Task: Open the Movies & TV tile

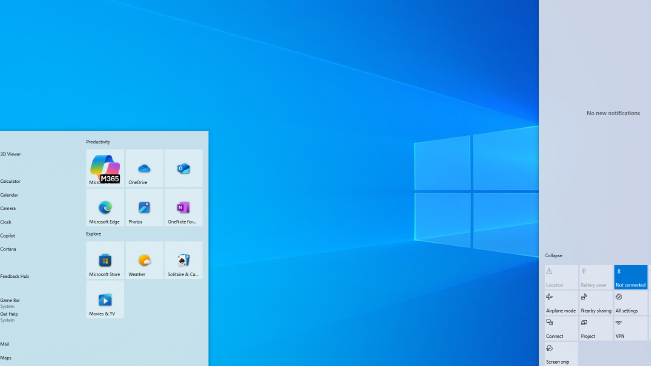Action: point(105,300)
